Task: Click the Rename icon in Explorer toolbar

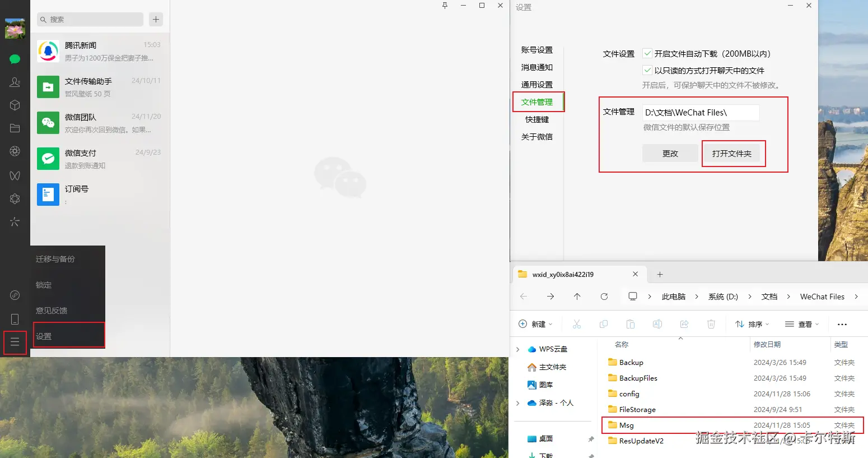Action: [x=657, y=324]
